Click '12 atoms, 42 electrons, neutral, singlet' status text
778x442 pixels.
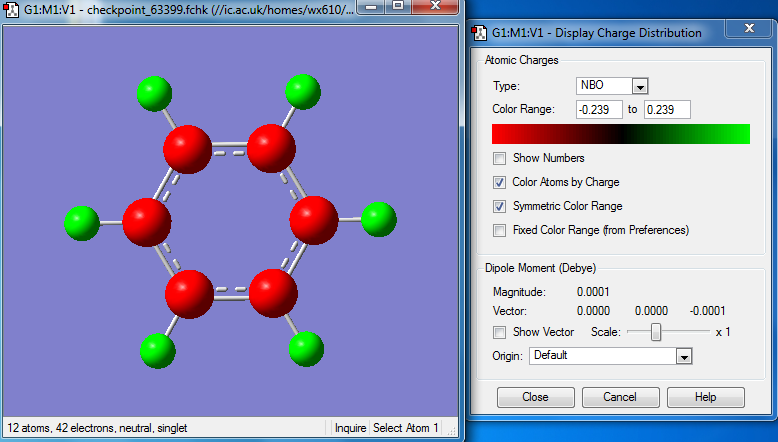point(97,428)
